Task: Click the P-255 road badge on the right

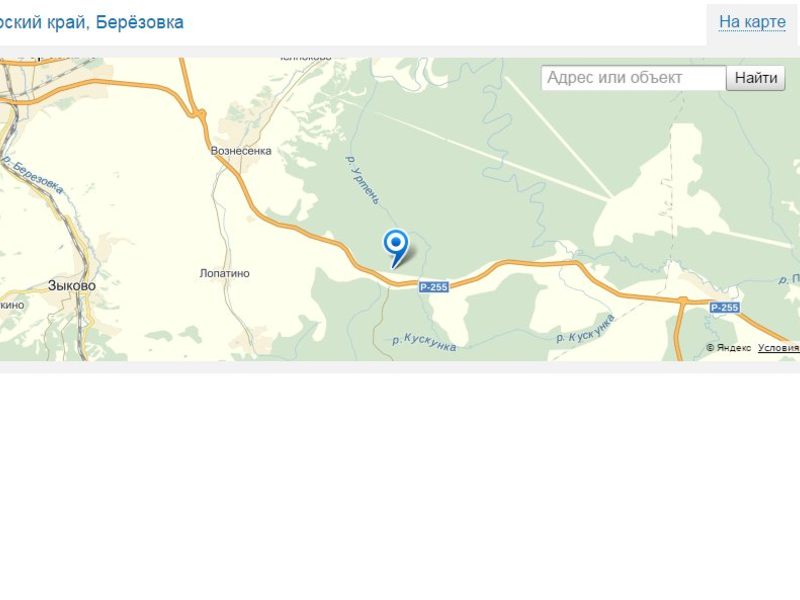Action: click(724, 307)
